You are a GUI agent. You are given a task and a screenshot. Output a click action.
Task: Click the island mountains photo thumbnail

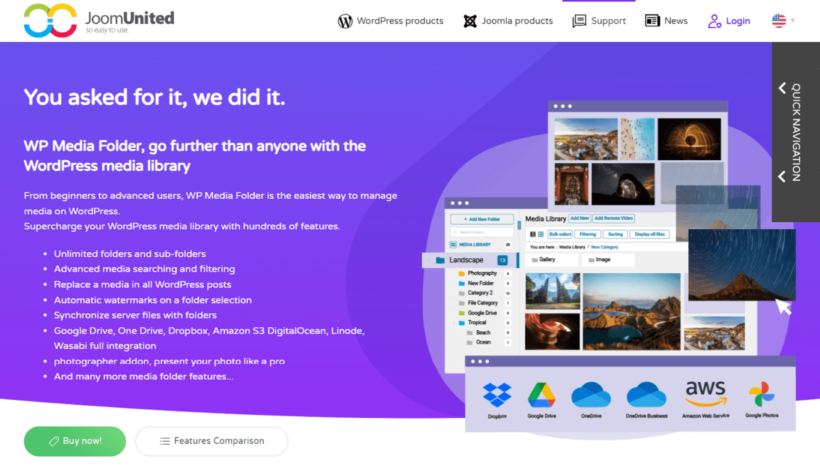pos(632,312)
